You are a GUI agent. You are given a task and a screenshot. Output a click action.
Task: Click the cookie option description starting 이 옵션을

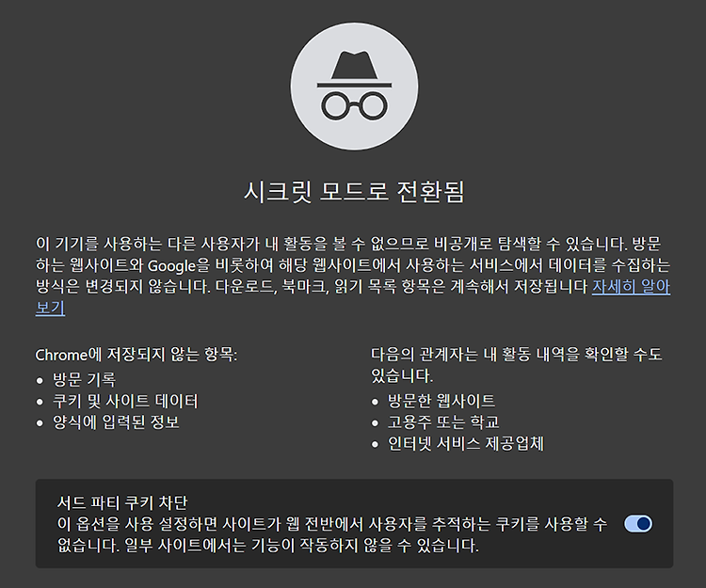click(x=332, y=534)
